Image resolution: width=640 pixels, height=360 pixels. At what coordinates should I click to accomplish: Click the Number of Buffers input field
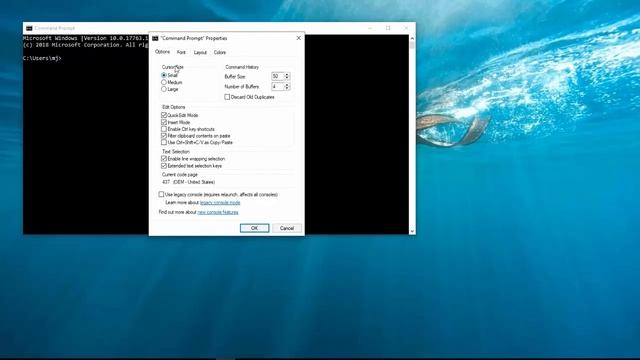pos(278,87)
